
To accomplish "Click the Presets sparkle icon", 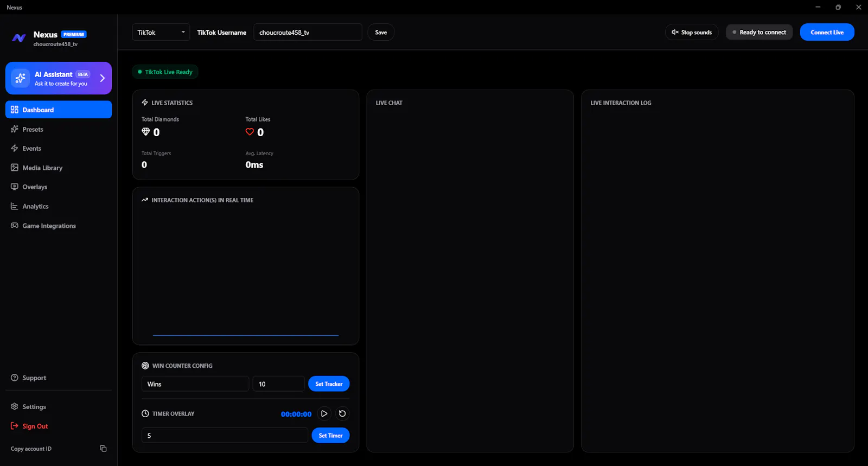I will tap(15, 129).
